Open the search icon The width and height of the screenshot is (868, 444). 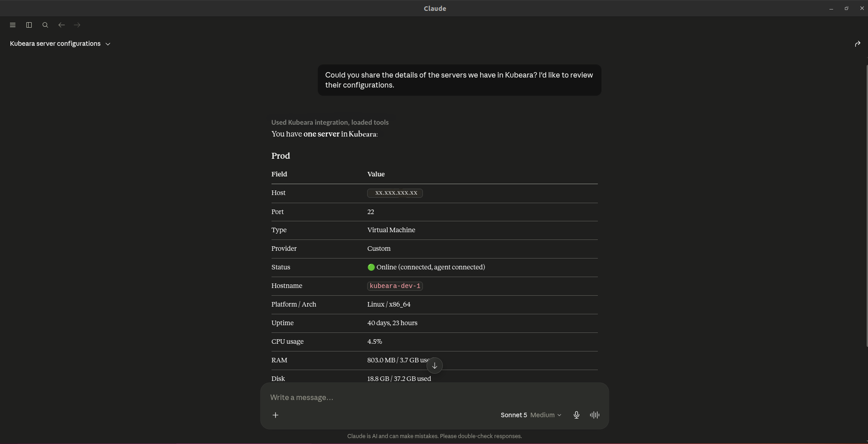[x=45, y=25]
